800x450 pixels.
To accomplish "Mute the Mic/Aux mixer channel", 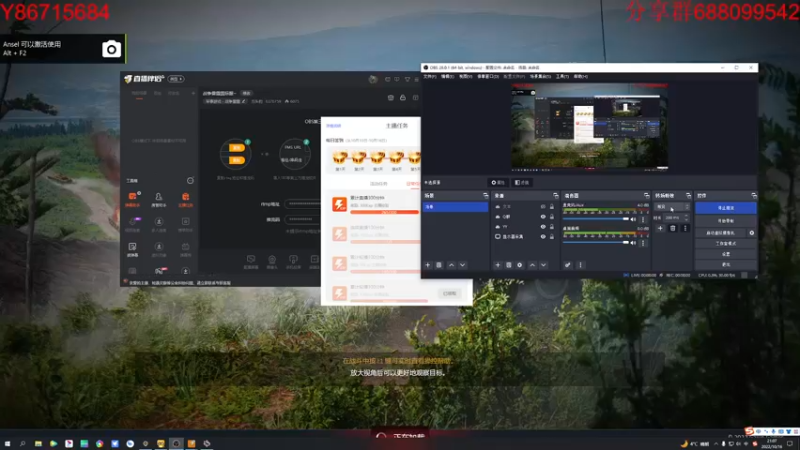I will click(634, 219).
